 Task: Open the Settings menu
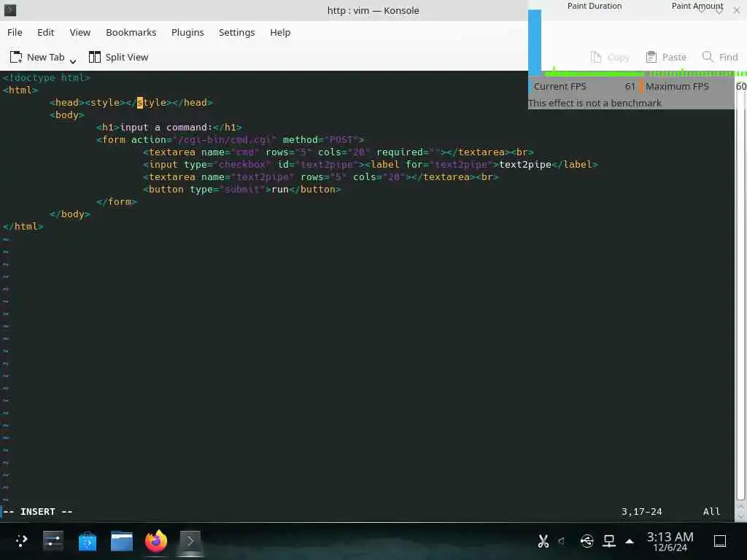(x=237, y=32)
